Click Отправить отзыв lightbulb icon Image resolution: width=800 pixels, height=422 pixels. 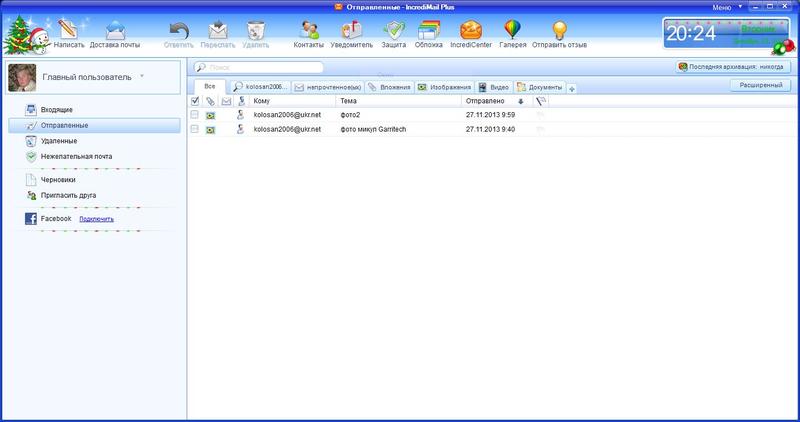pyautogui.click(x=561, y=30)
